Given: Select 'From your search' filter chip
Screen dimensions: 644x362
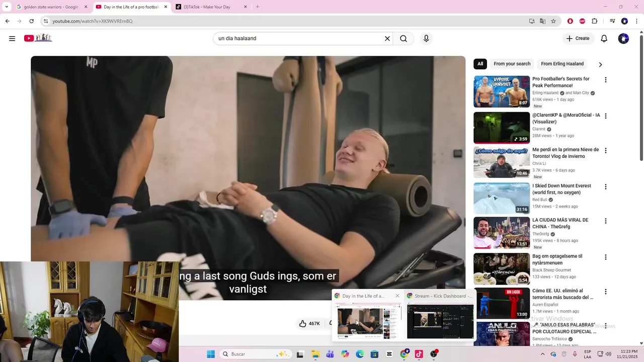Looking at the screenshot, I should coord(512,64).
